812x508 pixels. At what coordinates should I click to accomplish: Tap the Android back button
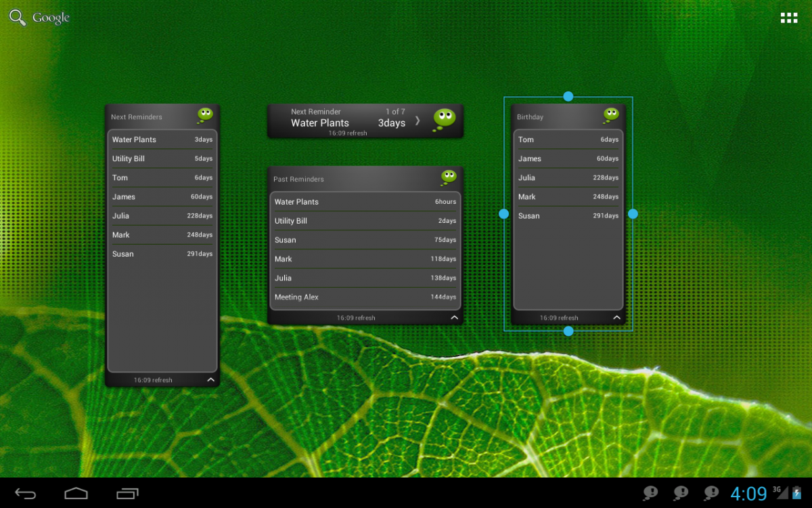tap(26, 493)
